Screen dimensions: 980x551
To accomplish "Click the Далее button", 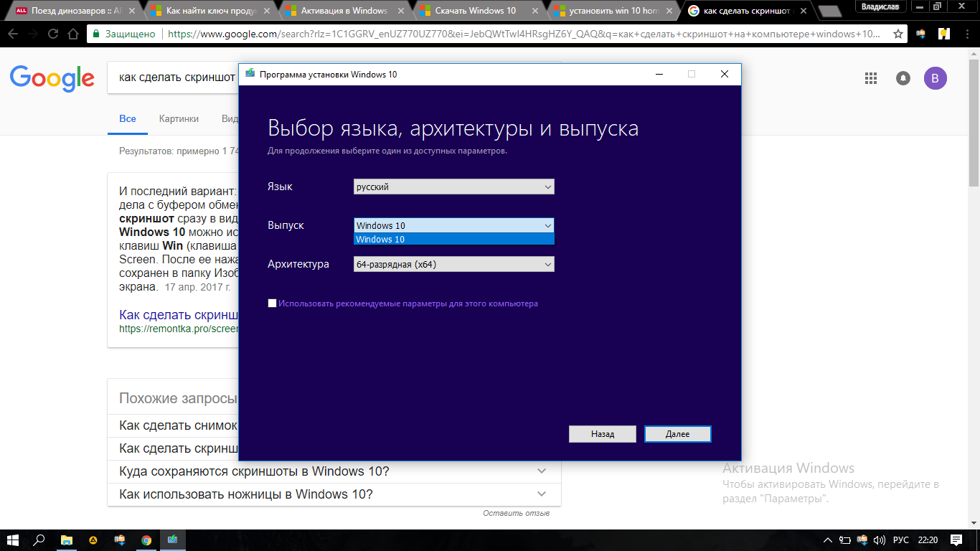I will 677,434.
